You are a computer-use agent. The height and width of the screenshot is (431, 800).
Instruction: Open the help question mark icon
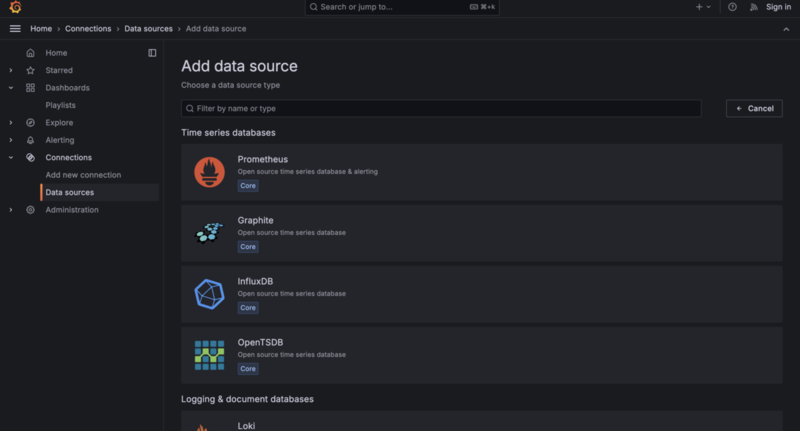click(732, 7)
